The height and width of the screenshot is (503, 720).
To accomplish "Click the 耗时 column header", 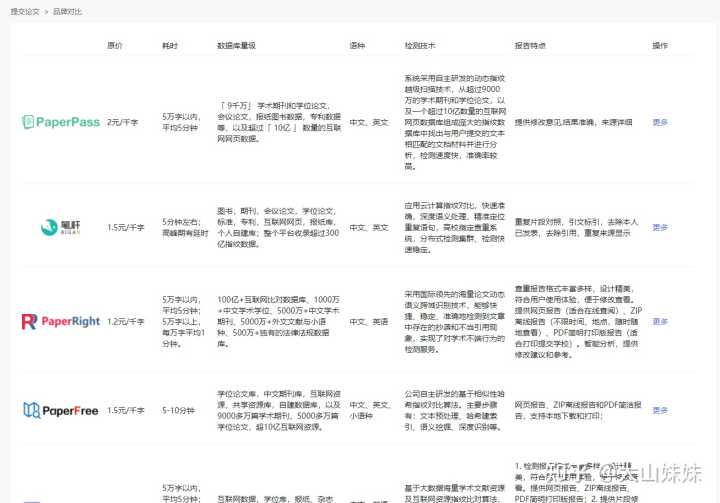I will [x=170, y=45].
